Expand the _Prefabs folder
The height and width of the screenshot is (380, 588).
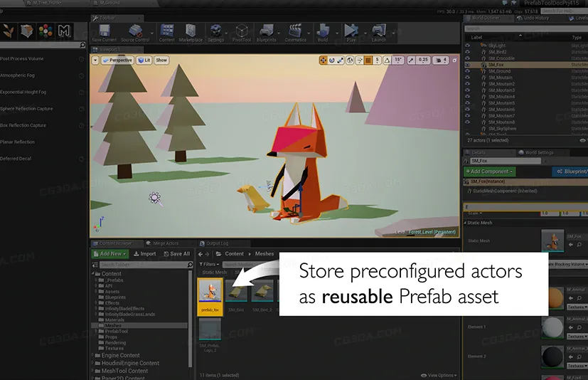coord(97,280)
